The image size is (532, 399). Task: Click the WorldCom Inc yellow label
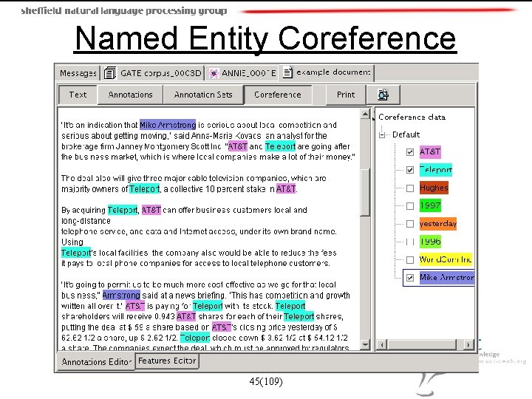click(x=446, y=259)
